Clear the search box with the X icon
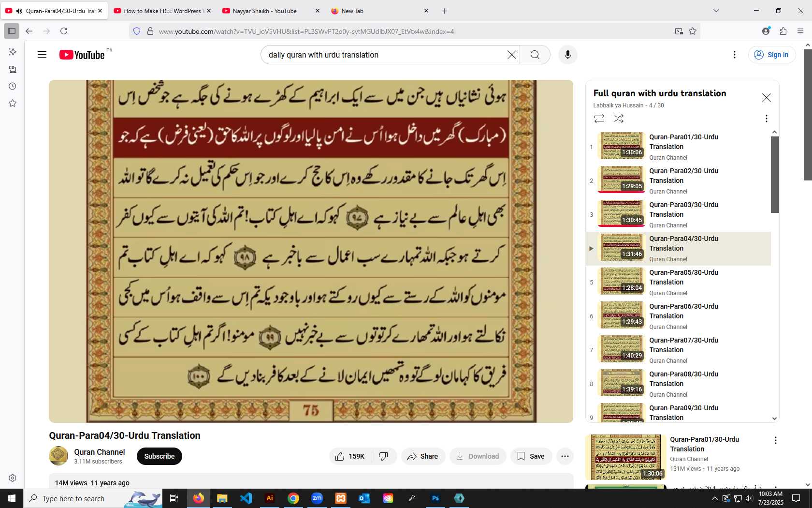This screenshot has height=508, width=812. tap(512, 55)
